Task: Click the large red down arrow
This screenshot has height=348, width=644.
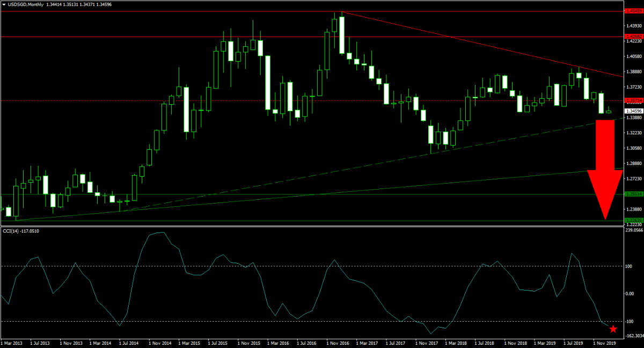Action: click(605, 166)
